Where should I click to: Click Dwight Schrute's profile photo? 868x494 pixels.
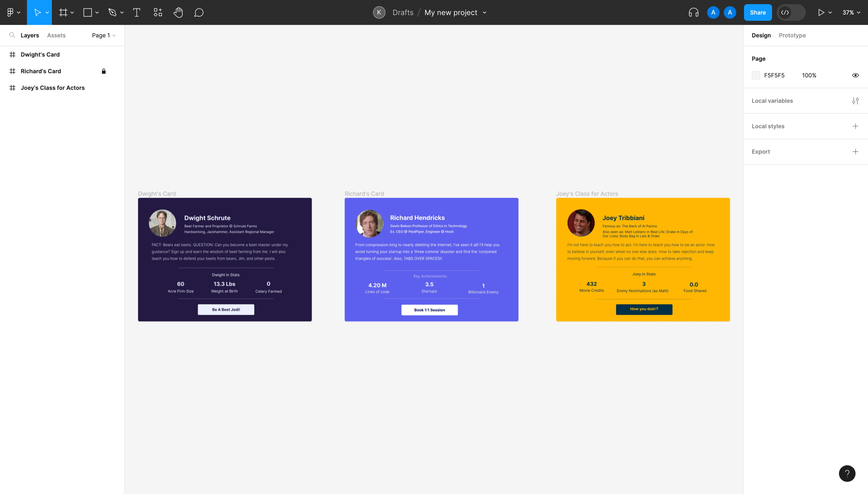tap(162, 223)
